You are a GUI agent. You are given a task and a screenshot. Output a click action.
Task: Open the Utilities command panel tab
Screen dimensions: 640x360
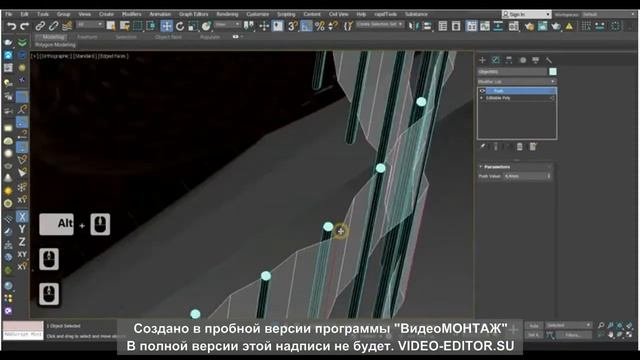point(549,60)
